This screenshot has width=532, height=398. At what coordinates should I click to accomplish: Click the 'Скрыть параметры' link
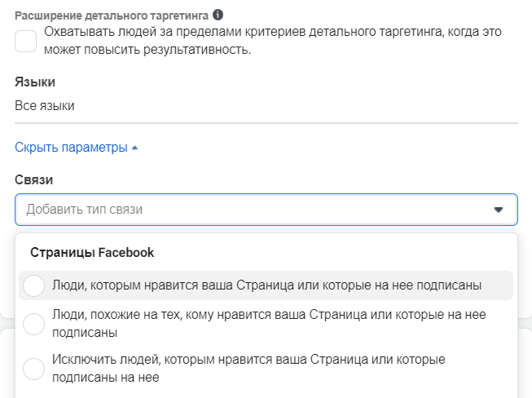(71, 148)
